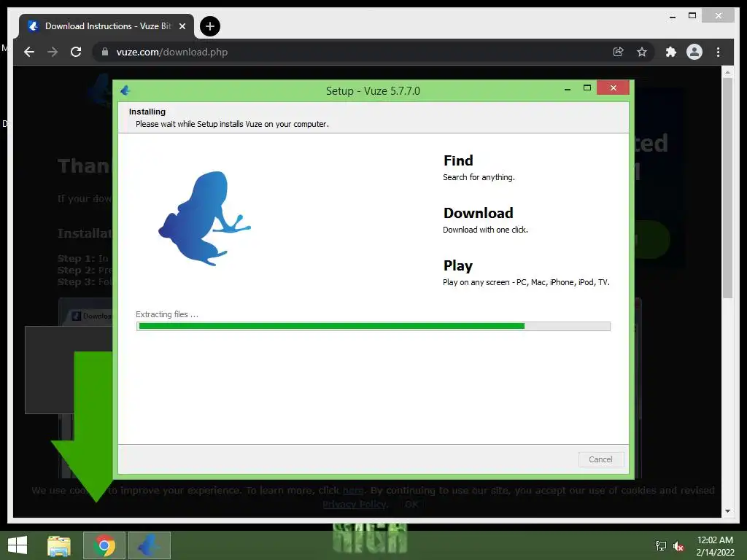Click the Play heading in setup

[458, 265]
